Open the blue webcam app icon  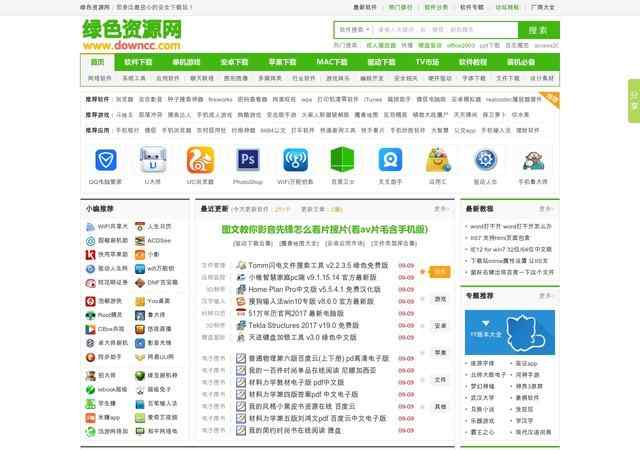pyautogui.click(x=390, y=160)
